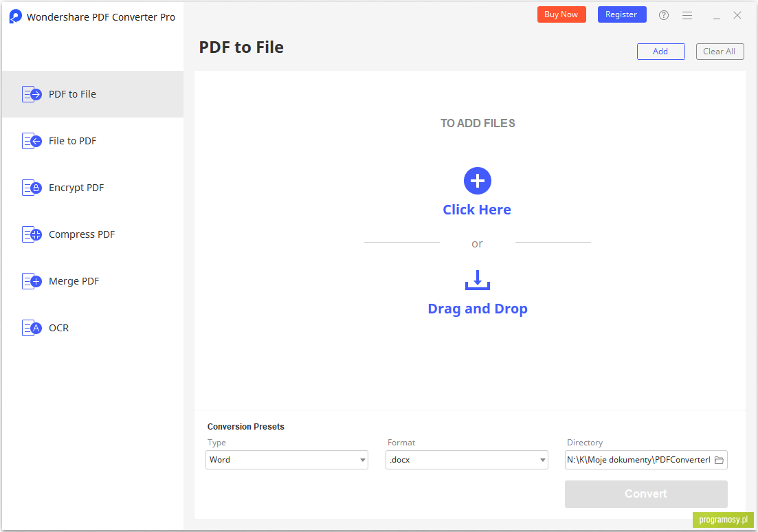The image size is (758, 532).
Task: Click the Wondershare PDF Converter logo icon
Action: point(16,16)
